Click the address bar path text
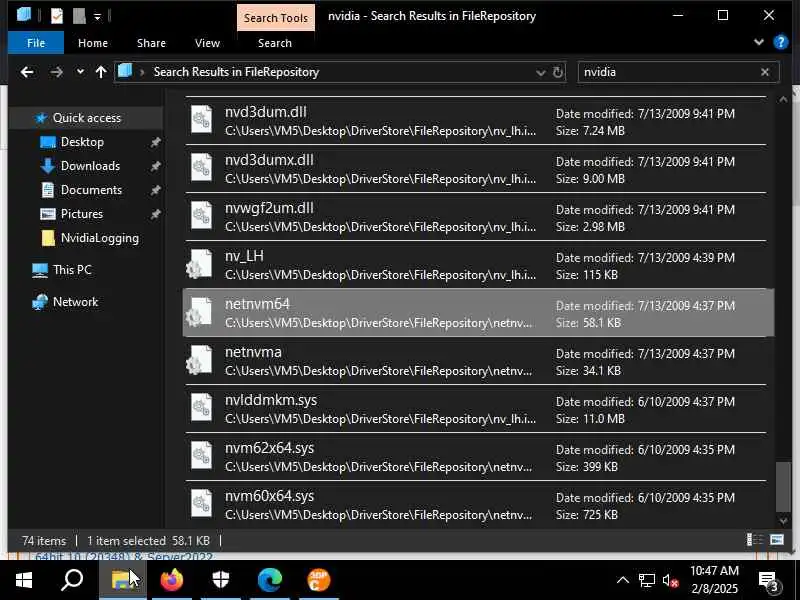Viewport: 800px width, 600px height. tap(236, 72)
